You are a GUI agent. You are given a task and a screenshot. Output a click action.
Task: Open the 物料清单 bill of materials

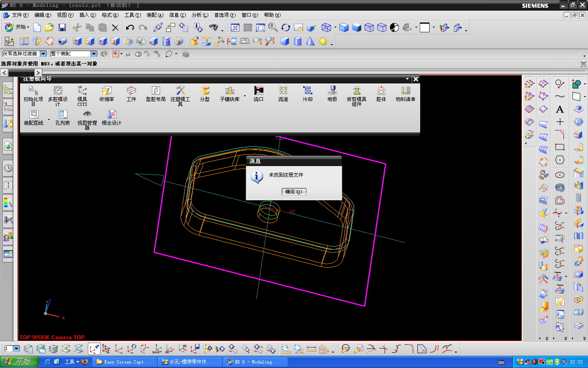(x=405, y=91)
